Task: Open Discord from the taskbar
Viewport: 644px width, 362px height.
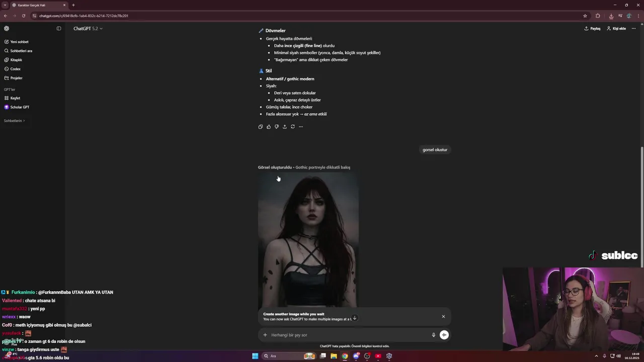Action: tap(356, 356)
